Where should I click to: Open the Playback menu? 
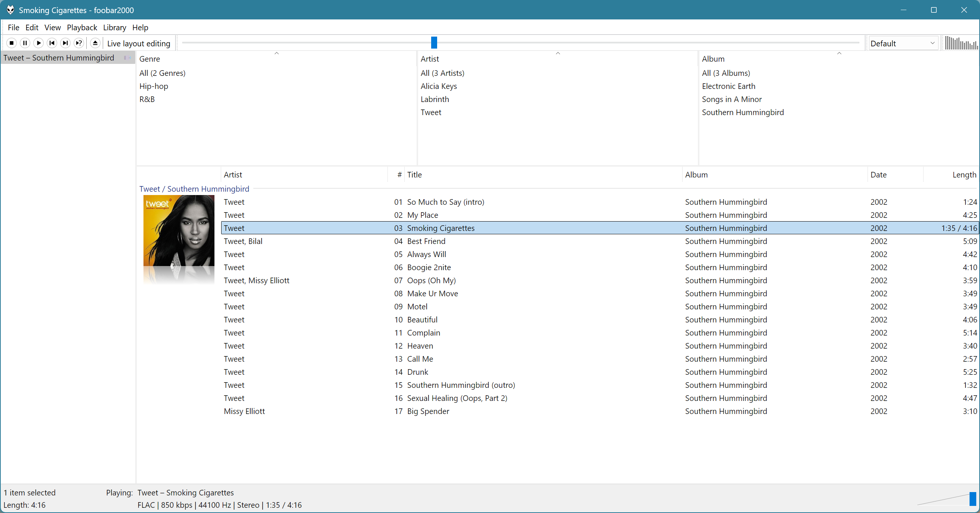[82, 27]
